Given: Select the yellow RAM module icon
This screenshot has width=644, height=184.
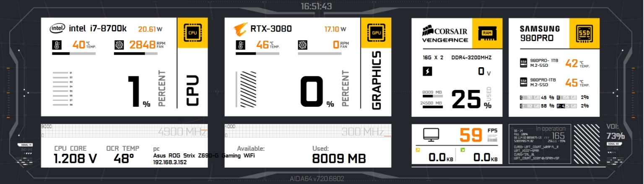Looking at the screenshot, I should [487, 32].
